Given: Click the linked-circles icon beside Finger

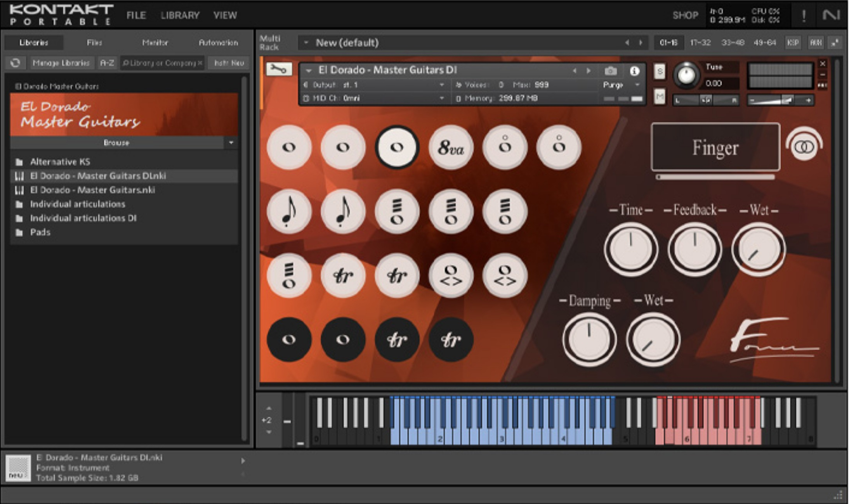Looking at the screenshot, I should click(804, 147).
